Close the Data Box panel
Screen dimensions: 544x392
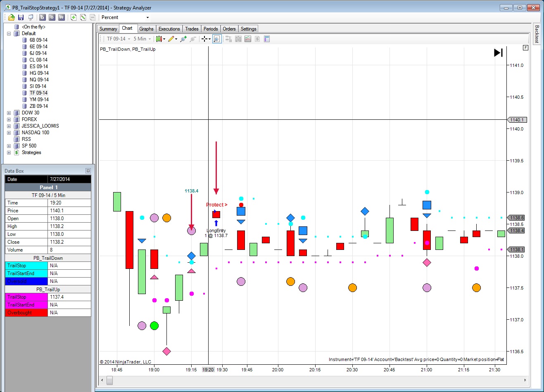(88, 171)
